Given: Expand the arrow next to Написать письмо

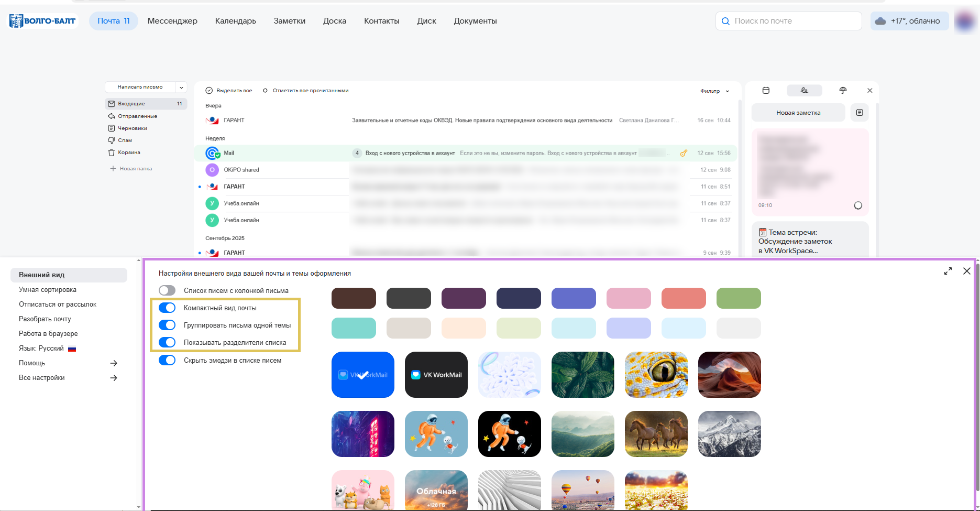Looking at the screenshot, I should click(x=181, y=88).
